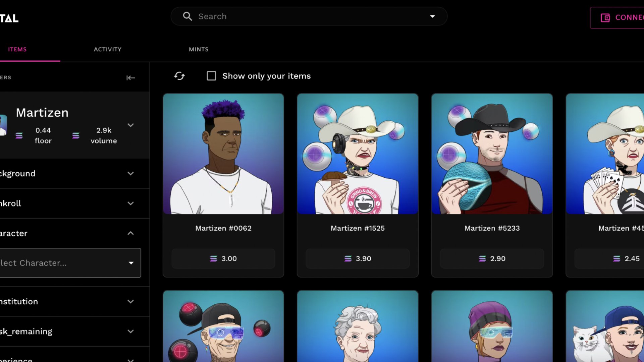Image resolution: width=644 pixels, height=362 pixels.
Task: Click the site logo in top left
Action: pyautogui.click(x=9, y=18)
